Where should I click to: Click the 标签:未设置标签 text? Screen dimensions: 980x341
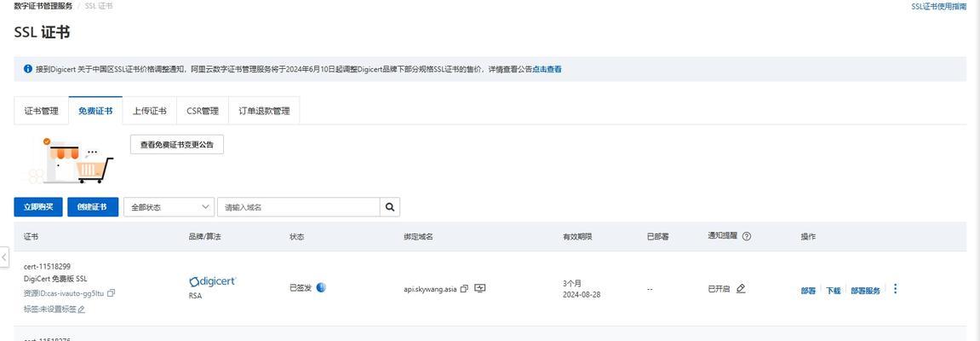pos(50,309)
